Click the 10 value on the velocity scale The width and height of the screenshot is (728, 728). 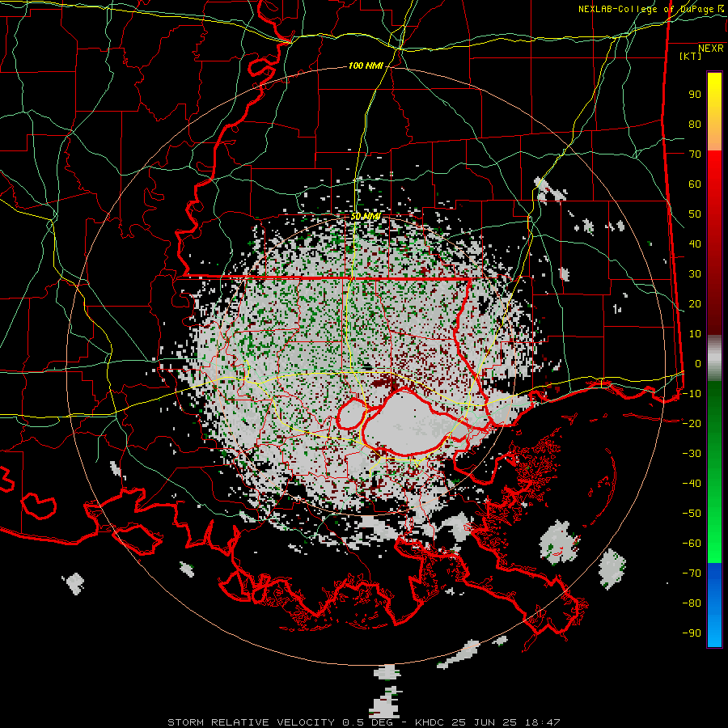(x=695, y=334)
